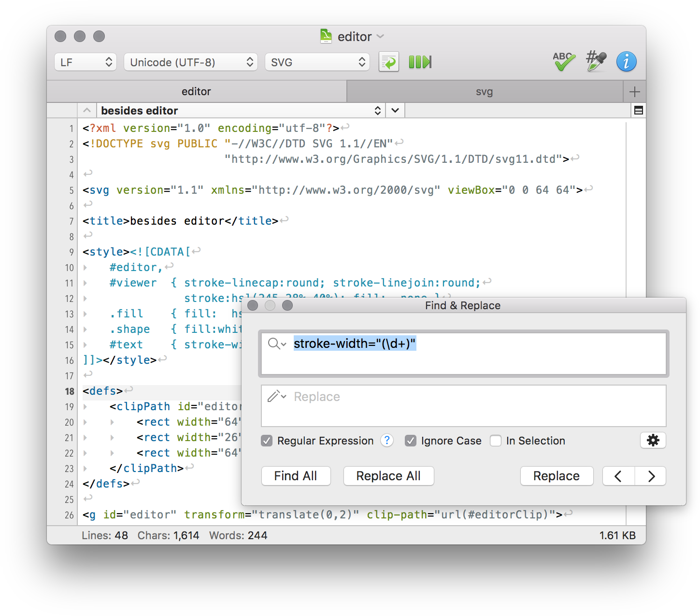Open the Unicode (UTF-8) encoding dropdown

[x=190, y=62]
